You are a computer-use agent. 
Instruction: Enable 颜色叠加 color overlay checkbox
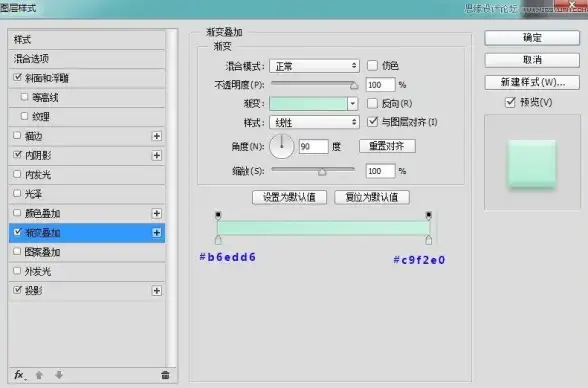pos(17,213)
